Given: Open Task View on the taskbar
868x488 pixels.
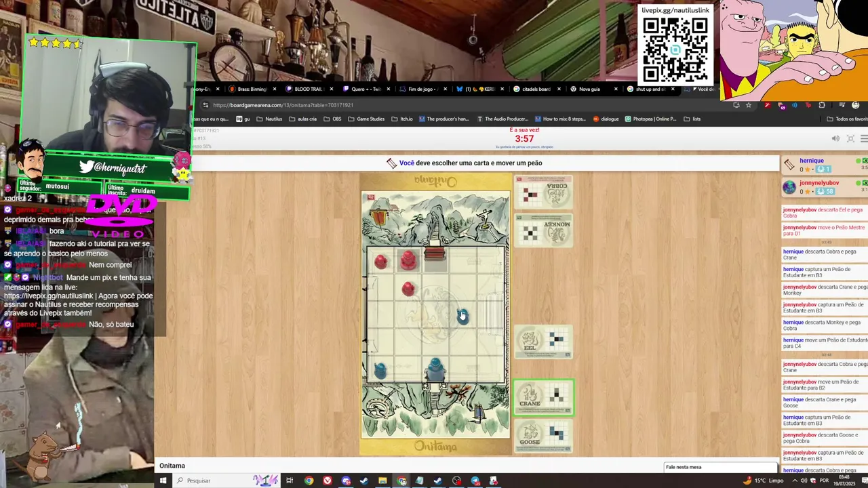Looking at the screenshot, I should [x=290, y=481].
